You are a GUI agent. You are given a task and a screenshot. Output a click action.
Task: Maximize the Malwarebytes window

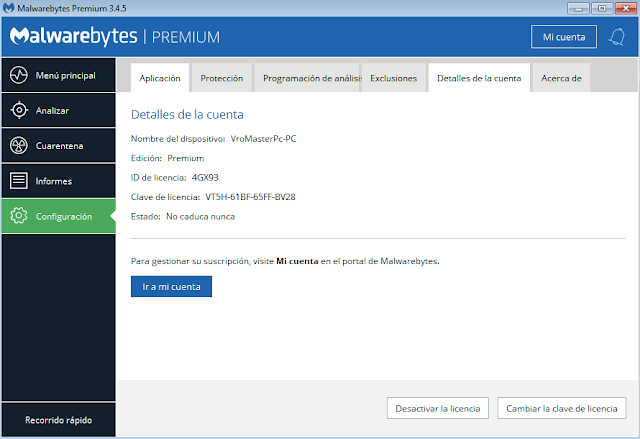click(x=602, y=8)
